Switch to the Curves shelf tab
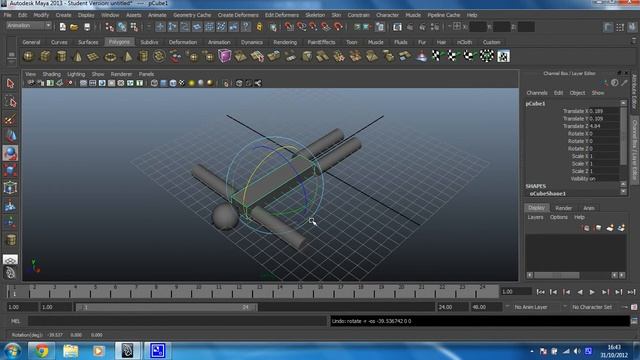Viewport: 640px width, 360px height. [x=59, y=42]
